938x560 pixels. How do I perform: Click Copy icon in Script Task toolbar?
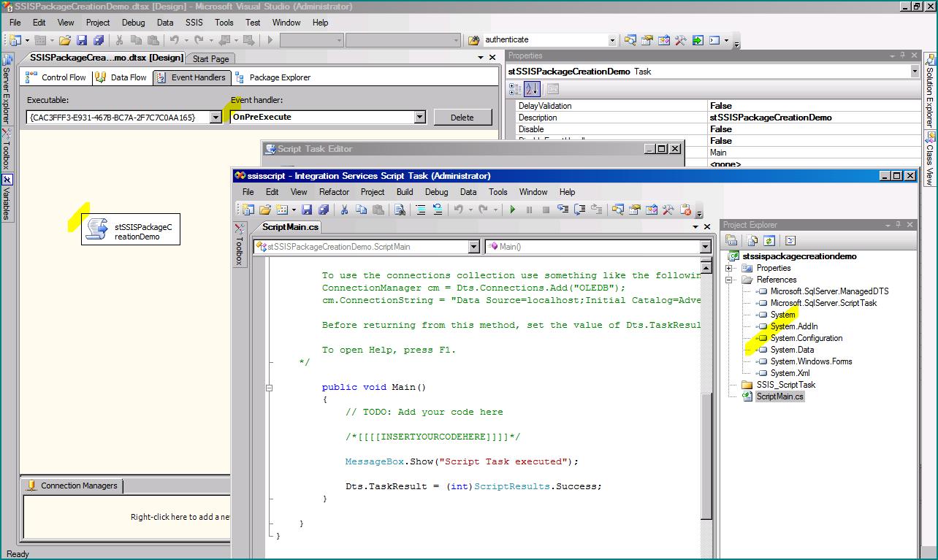[362, 210]
